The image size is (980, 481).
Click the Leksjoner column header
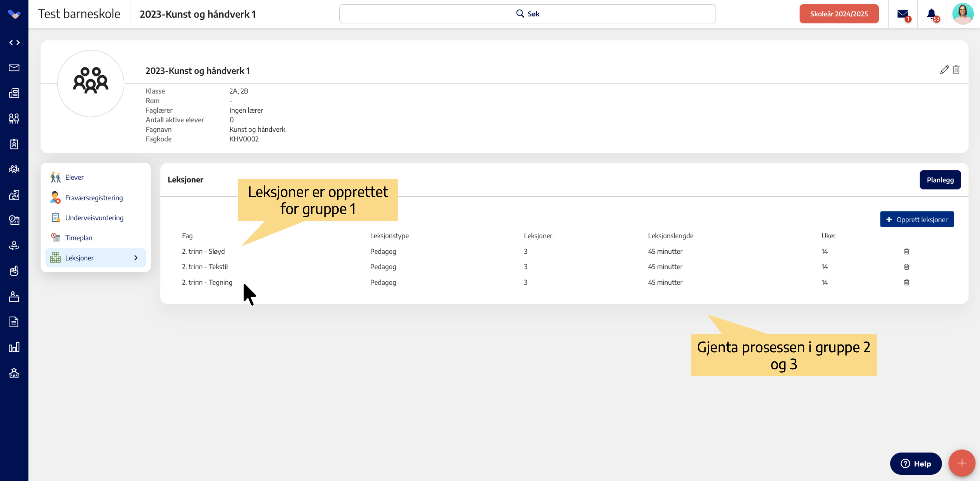(538, 236)
